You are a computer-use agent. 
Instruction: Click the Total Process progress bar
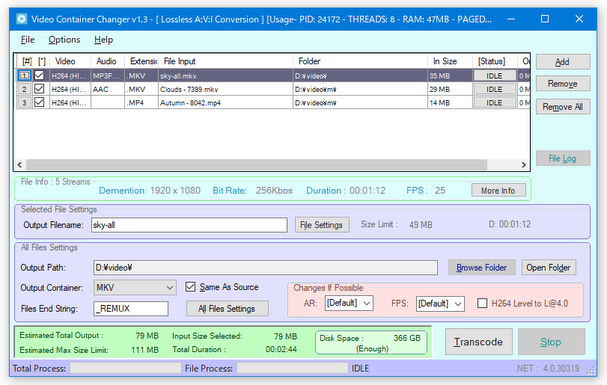(x=125, y=368)
